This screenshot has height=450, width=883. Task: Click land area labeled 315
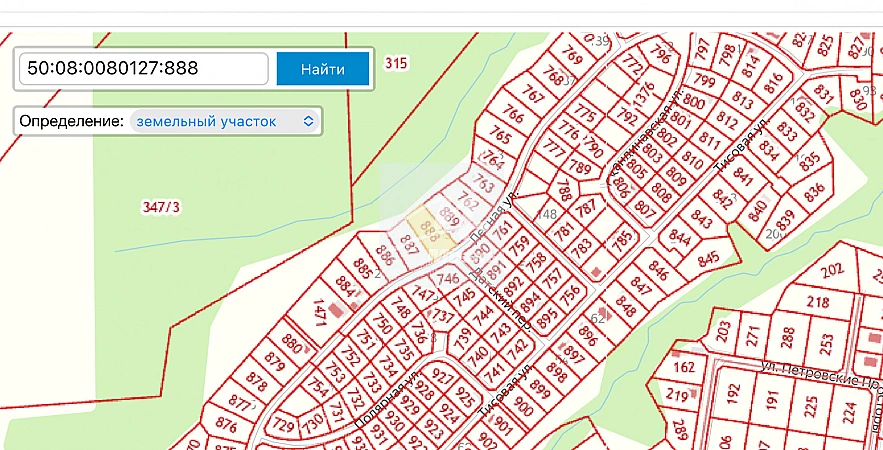397,63
